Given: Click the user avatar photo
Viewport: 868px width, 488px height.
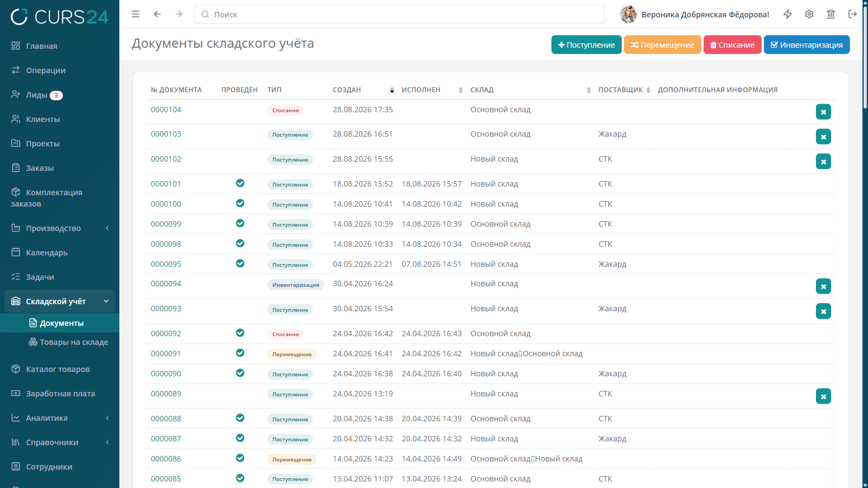Looking at the screenshot, I should click(x=628, y=14).
